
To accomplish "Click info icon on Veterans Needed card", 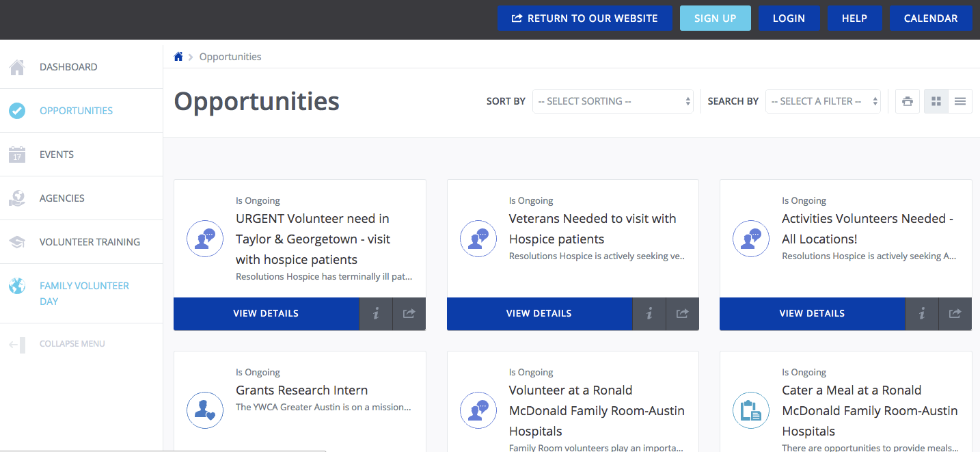I will [x=649, y=314].
